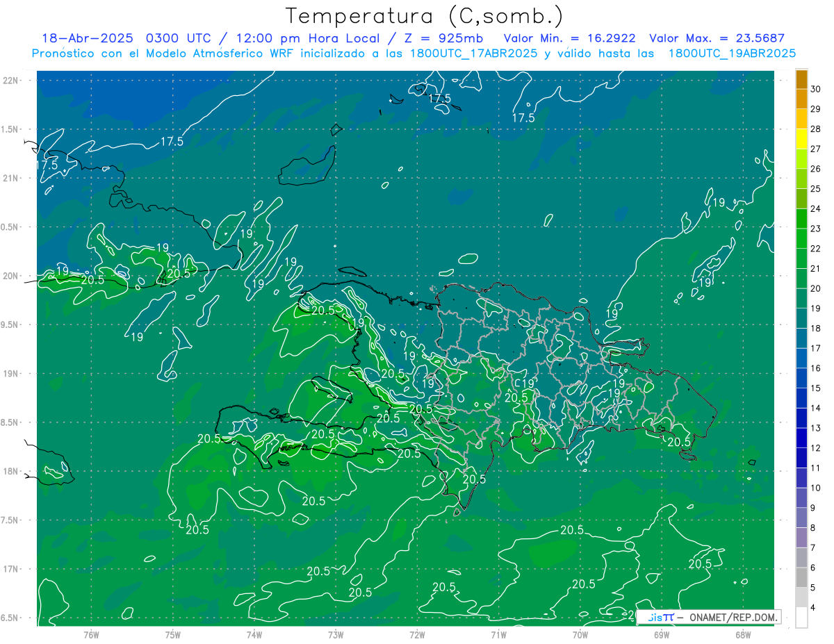This screenshot has height=644, width=834.
Task: Click legend swatch between 20 and 21
Action: pos(801,279)
